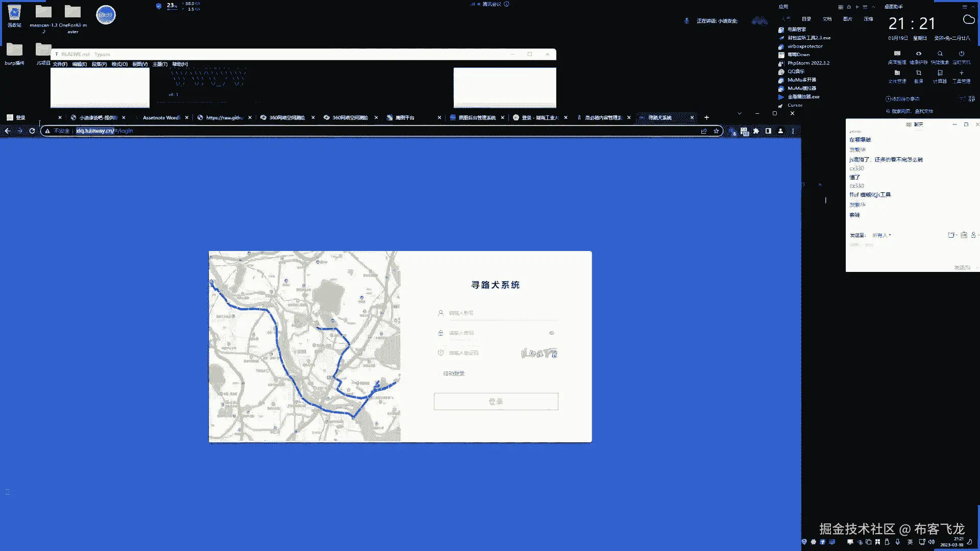Screen dimensions: 980x551
Task: Open the 所有人 recipient dropdown in chat
Action: [x=881, y=235]
